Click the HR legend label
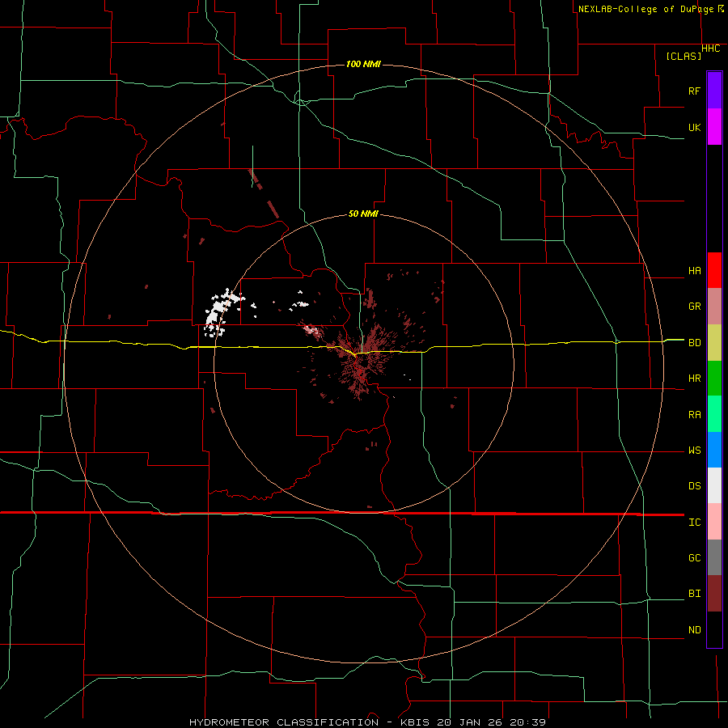 pos(694,379)
